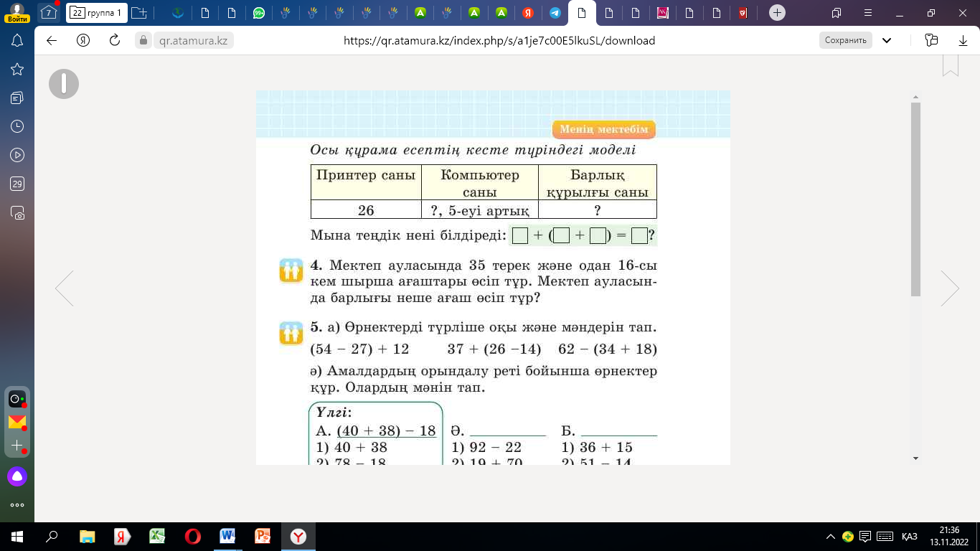Switch to the Telegram tab
The height and width of the screenshot is (551, 980).
(555, 13)
